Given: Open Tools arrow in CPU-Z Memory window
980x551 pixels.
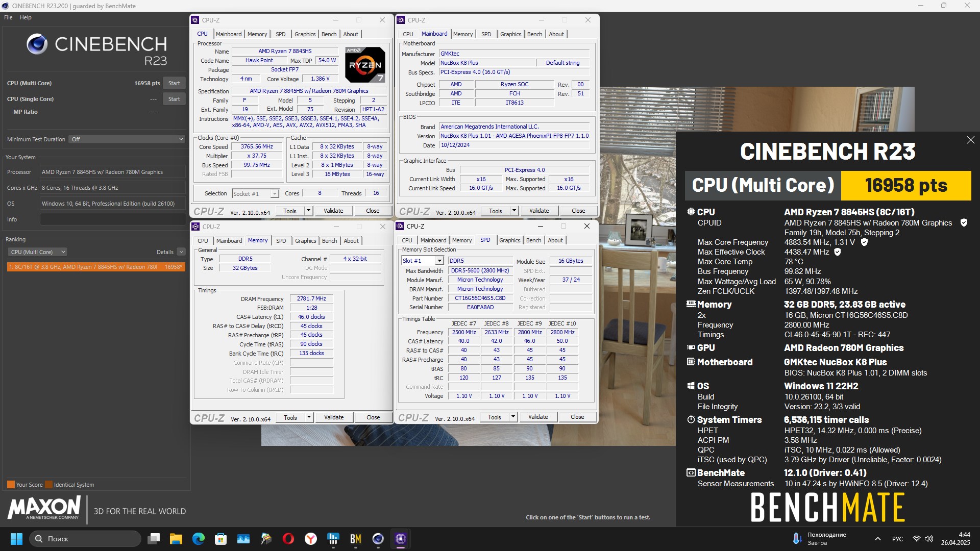Looking at the screenshot, I should (309, 417).
